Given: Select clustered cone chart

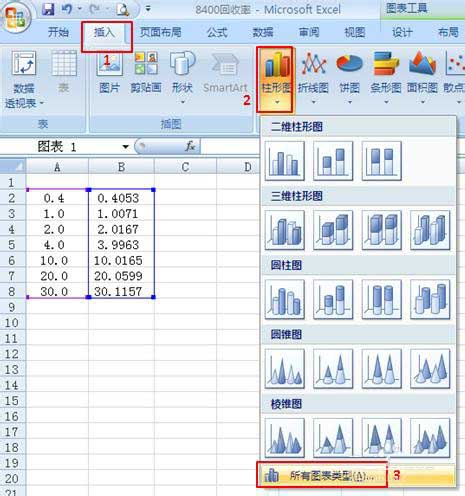Looking at the screenshot, I should point(285,369).
